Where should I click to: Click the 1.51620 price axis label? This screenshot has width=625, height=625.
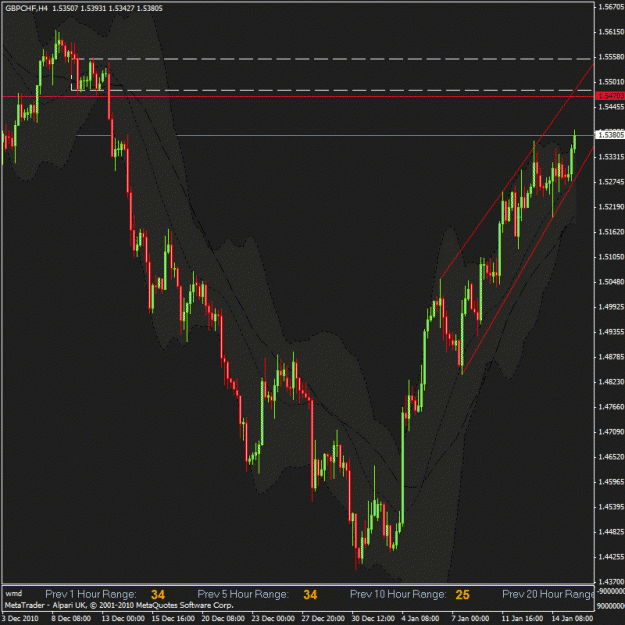[x=611, y=232]
